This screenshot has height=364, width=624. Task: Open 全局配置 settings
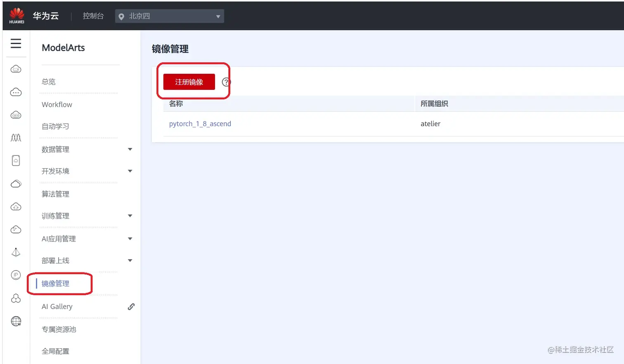pyautogui.click(x=55, y=351)
